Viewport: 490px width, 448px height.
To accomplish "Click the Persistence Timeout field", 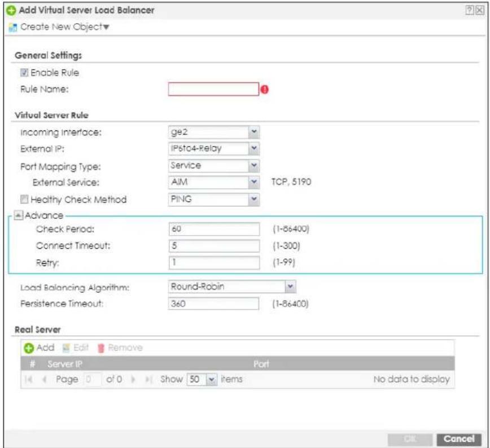I will [x=213, y=303].
